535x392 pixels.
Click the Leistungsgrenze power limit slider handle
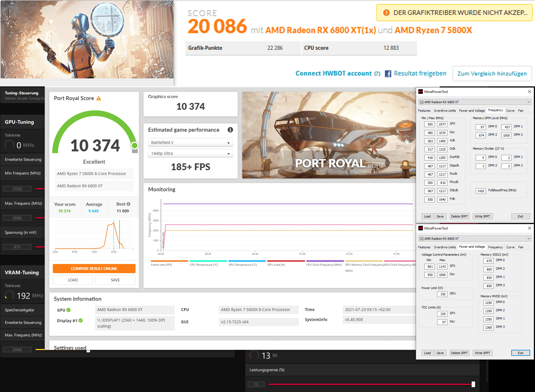pyautogui.click(x=473, y=384)
